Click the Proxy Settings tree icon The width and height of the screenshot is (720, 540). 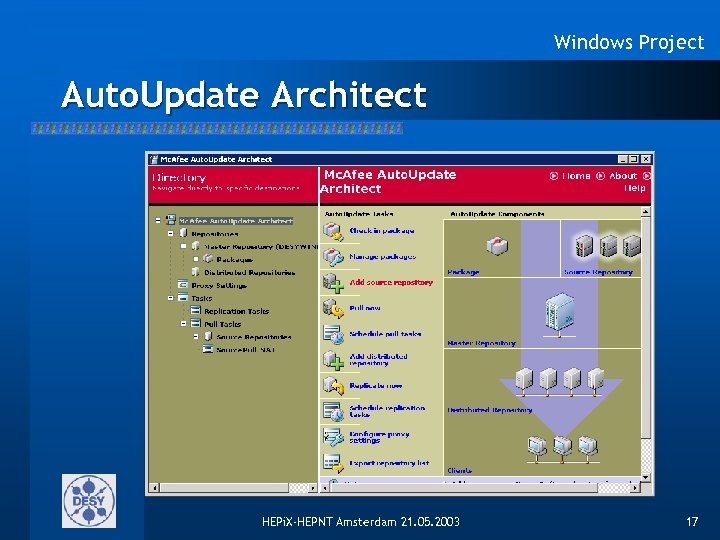[183, 285]
